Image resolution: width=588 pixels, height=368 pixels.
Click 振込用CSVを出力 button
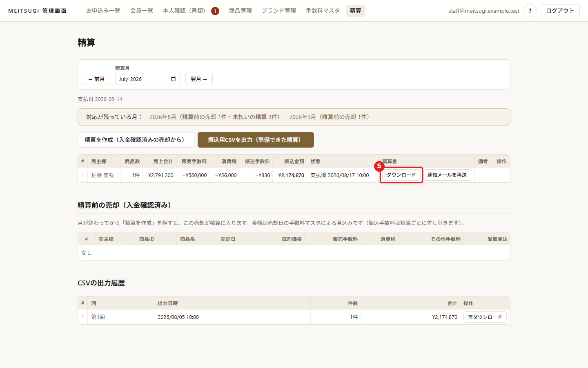click(256, 140)
